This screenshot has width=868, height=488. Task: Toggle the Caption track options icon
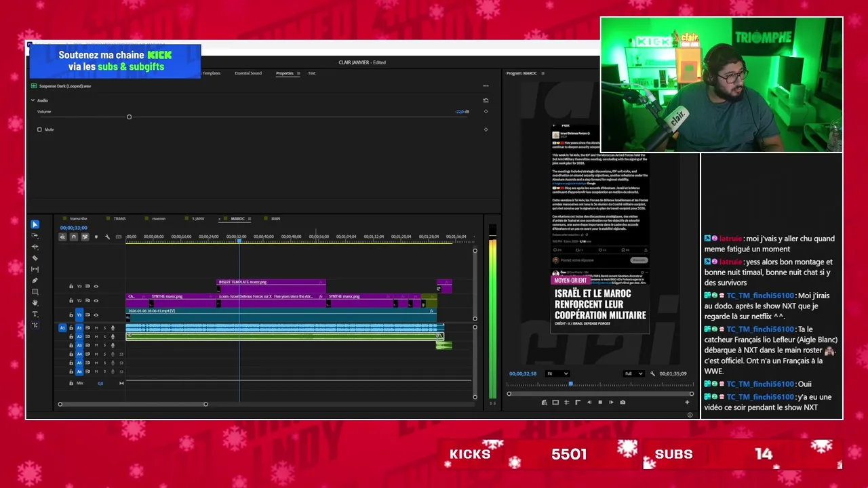pyautogui.click(x=119, y=237)
